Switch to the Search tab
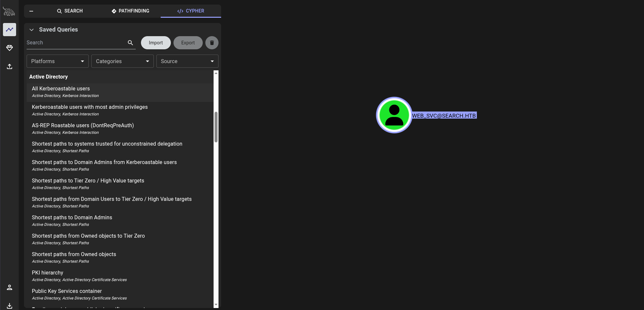Screen dimensions: 644x310 point(70,11)
